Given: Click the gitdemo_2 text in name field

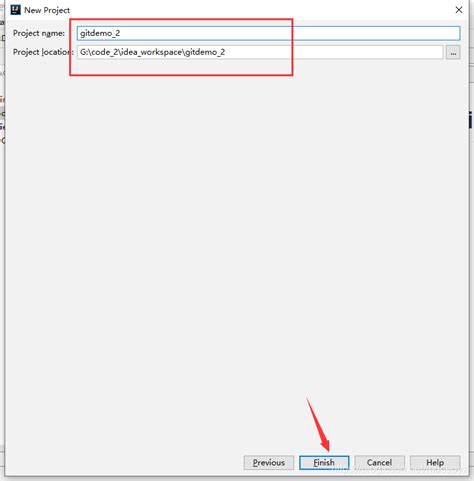Looking at the screenshot, I should point(100,33).
